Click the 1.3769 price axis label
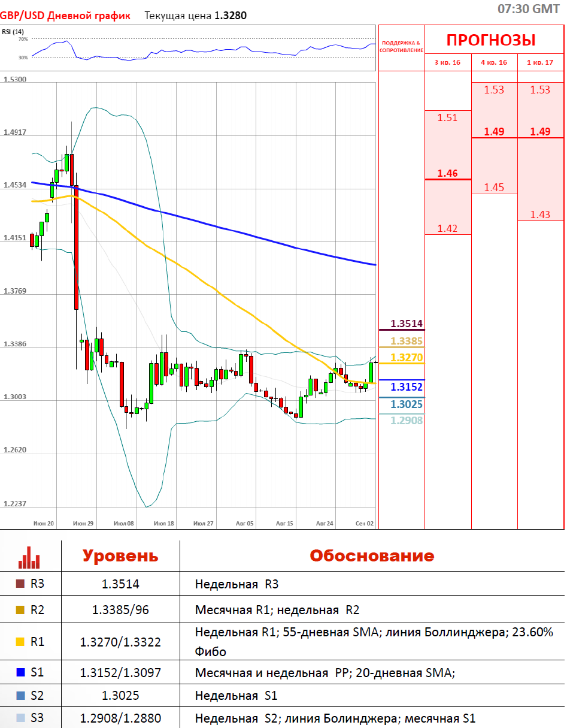567x728 pixels. (14, 292)
